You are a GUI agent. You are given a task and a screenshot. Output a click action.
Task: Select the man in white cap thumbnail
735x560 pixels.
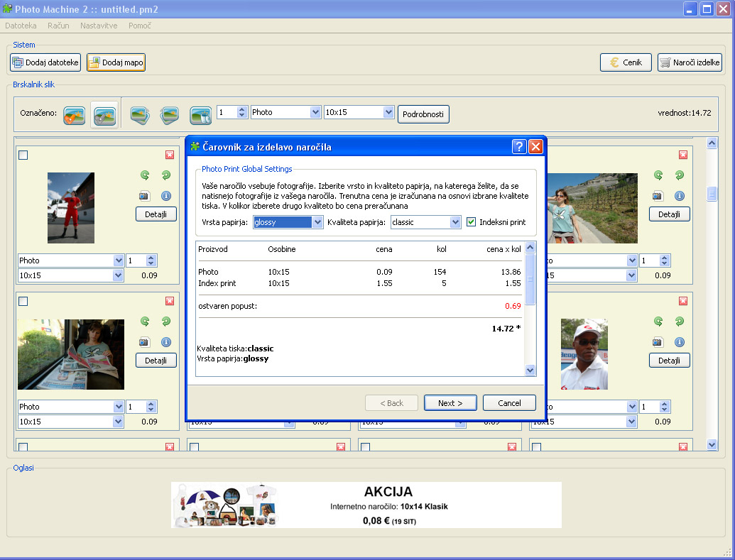point(584,353)
